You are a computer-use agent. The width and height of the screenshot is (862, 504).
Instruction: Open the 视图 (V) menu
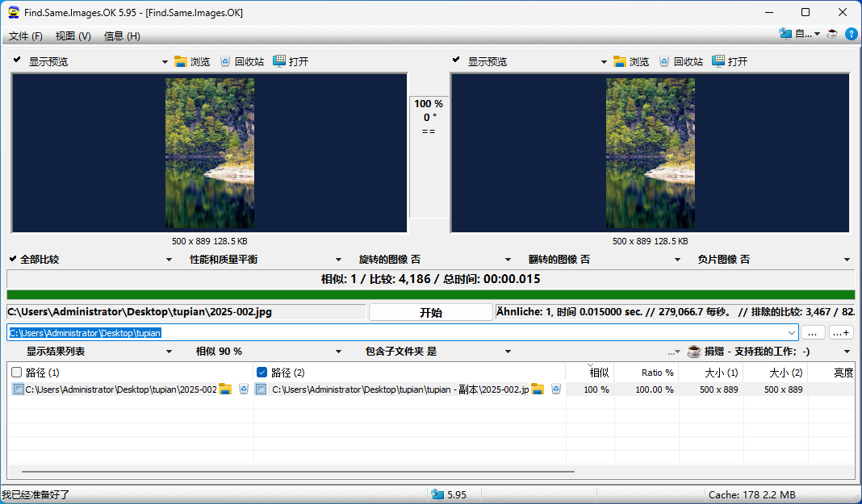(x=73, y=36)
